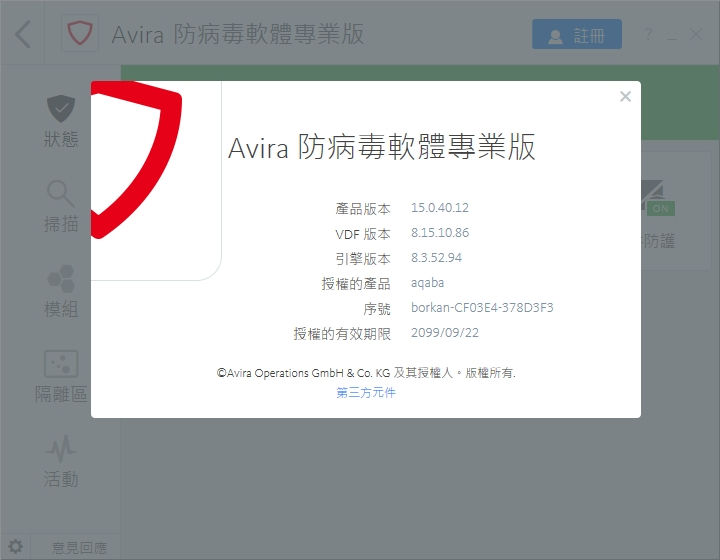
Task: Click 意見回應 feedback at the bottom left
Action: tap(79, 547)
